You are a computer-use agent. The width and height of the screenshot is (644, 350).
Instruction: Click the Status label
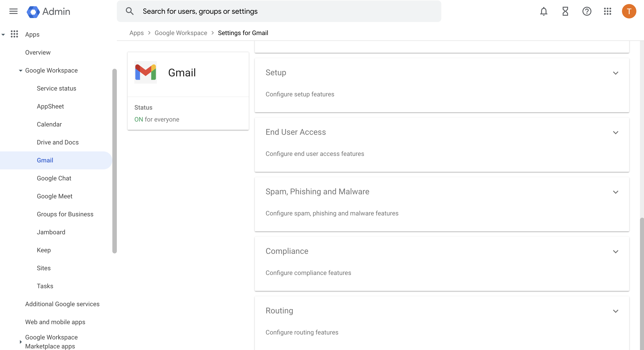pos(143,108)
